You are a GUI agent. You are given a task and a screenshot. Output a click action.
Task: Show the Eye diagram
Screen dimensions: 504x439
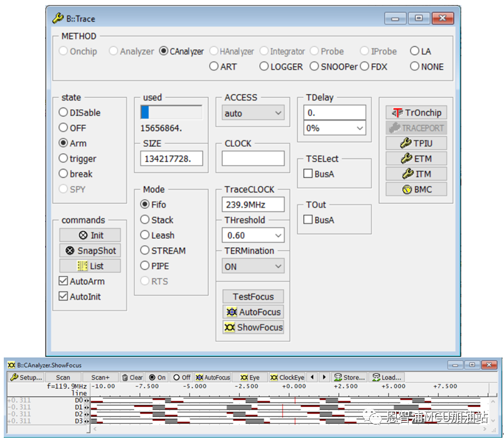point(250,378)
